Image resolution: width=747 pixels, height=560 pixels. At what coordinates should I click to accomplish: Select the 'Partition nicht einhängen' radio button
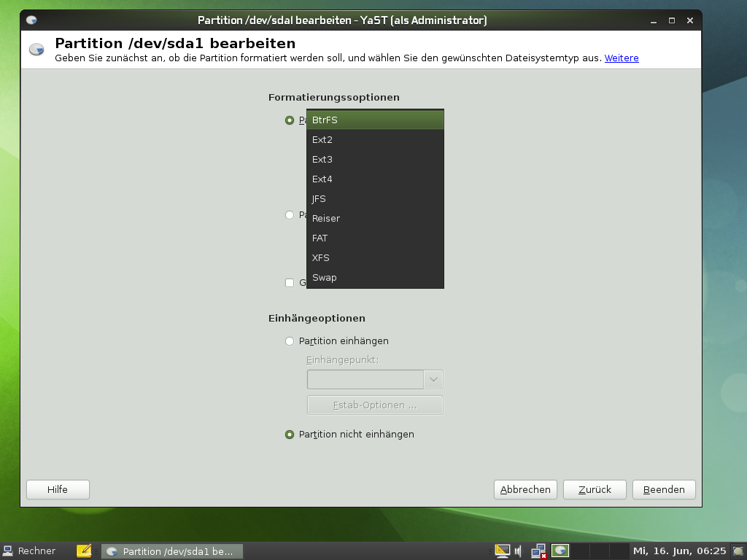pos(290,435)
